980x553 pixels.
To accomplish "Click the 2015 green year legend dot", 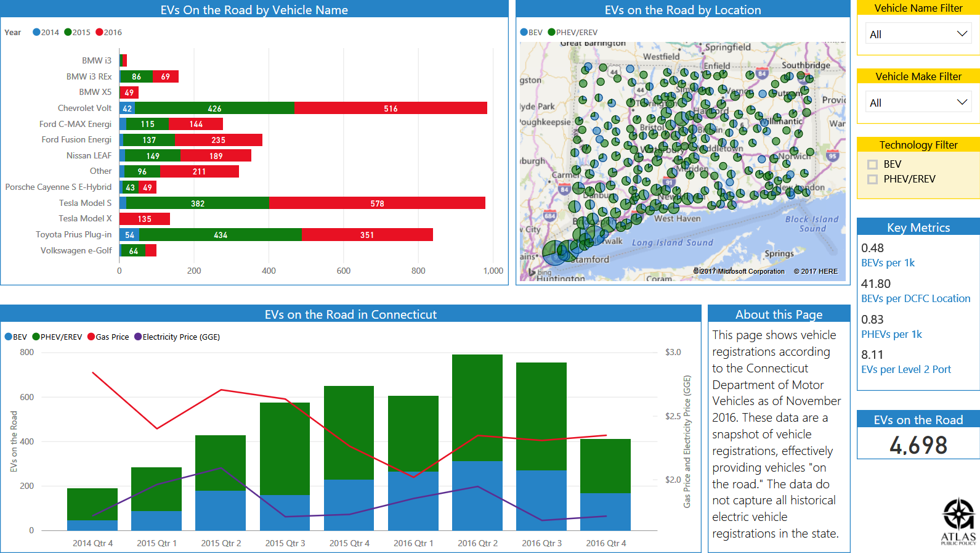I will click(68, 32).
